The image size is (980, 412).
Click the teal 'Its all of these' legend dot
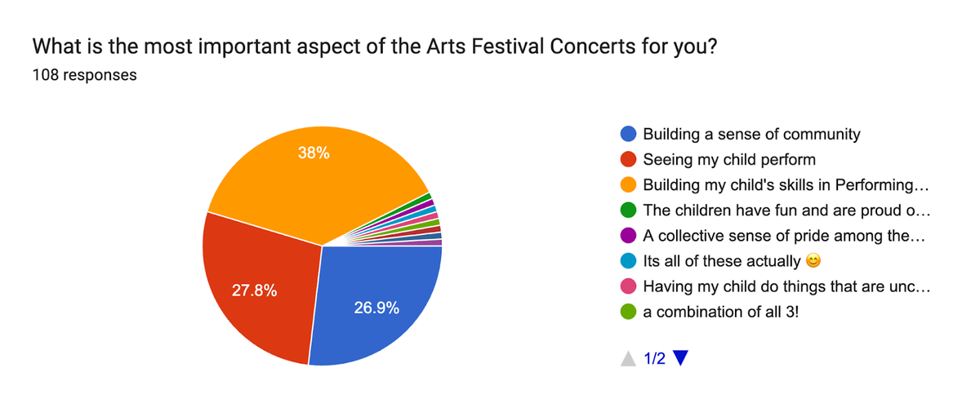pyautogui.click(x=629, y=261)
